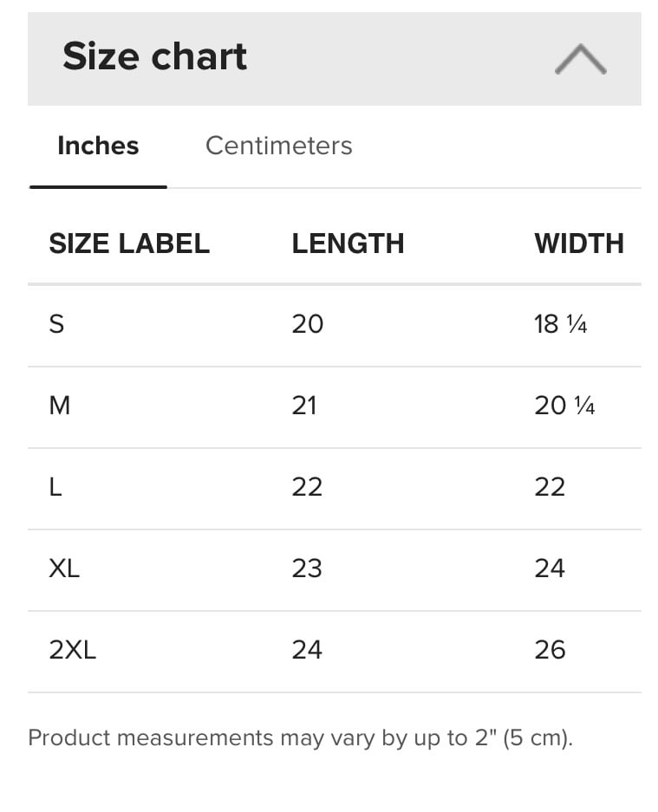This screenshot has width=658, height=812.
Task: Switch to the Centimeters tab
Action: coord(278,146)
